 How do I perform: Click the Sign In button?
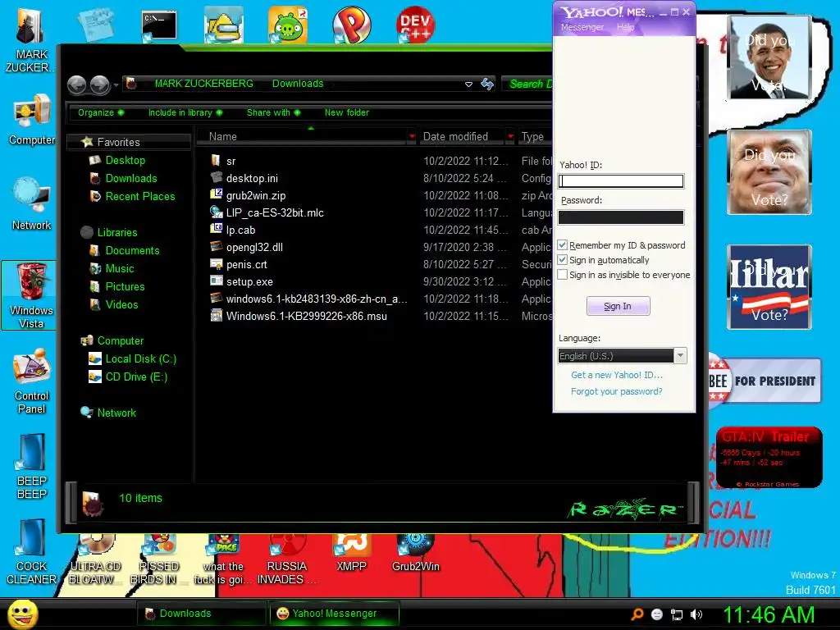(x=618, y=306)
